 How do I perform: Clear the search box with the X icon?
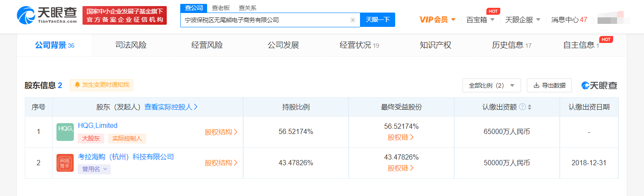pos(353,20)
